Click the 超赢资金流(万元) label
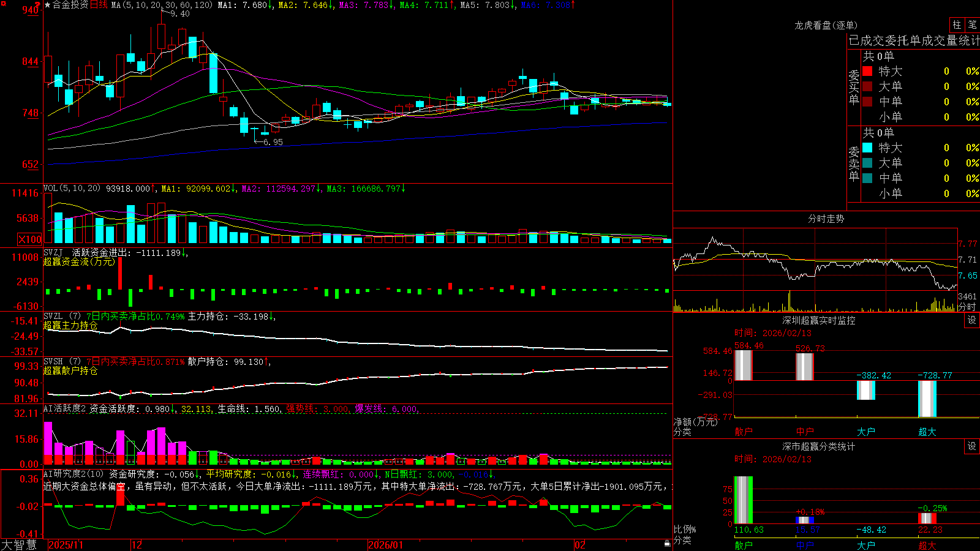The height and width of the screenshot is (551, 980). coord(79,261)
